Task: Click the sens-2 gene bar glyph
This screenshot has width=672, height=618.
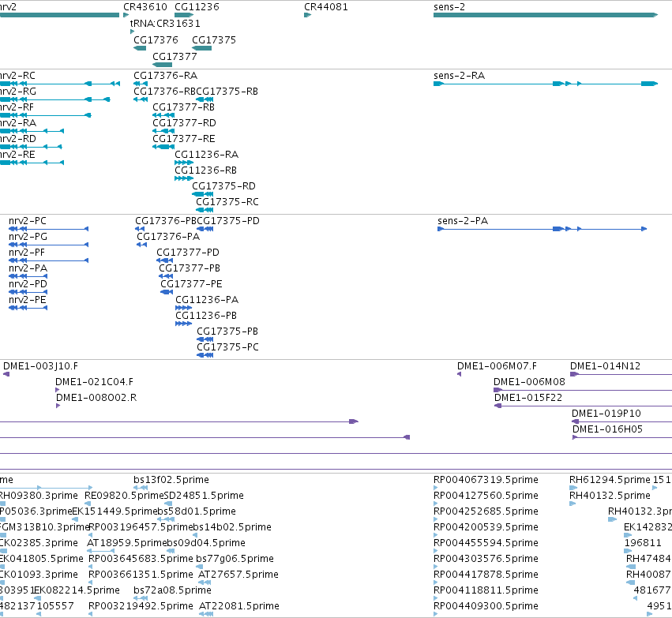Action: [x=546, y=15]
